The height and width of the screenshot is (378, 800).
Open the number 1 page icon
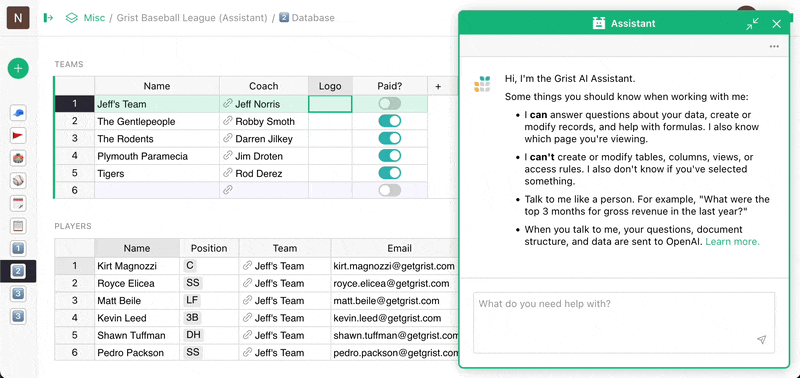18,248
